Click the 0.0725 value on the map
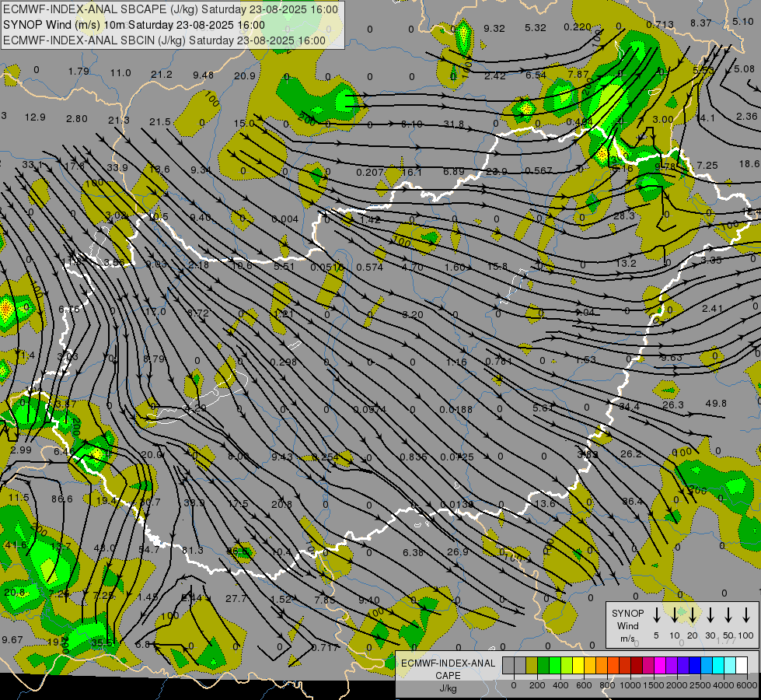761x700 pixels. coord(457,457)
